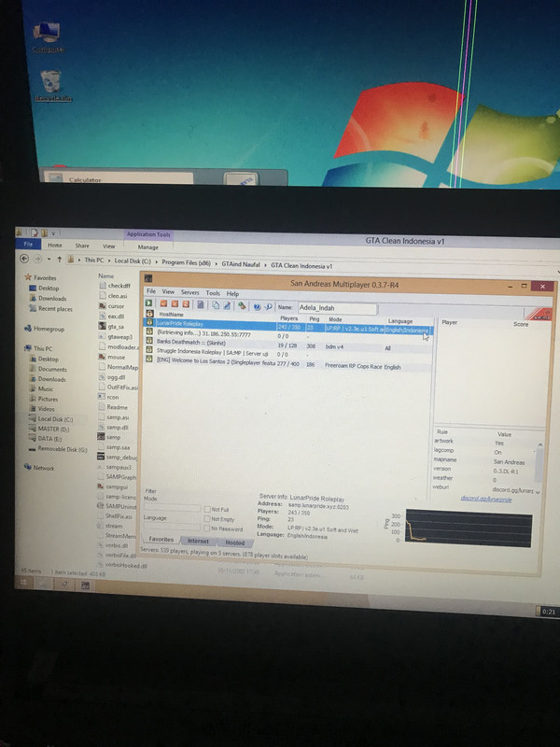This screenshot has width=560, height=747.
Task: Click the Filter Mode input field
Action: click(x=172, y=508)
